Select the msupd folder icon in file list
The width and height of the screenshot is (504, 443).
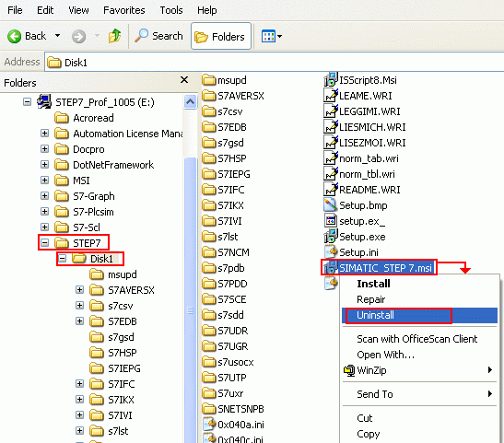[209, 80]
